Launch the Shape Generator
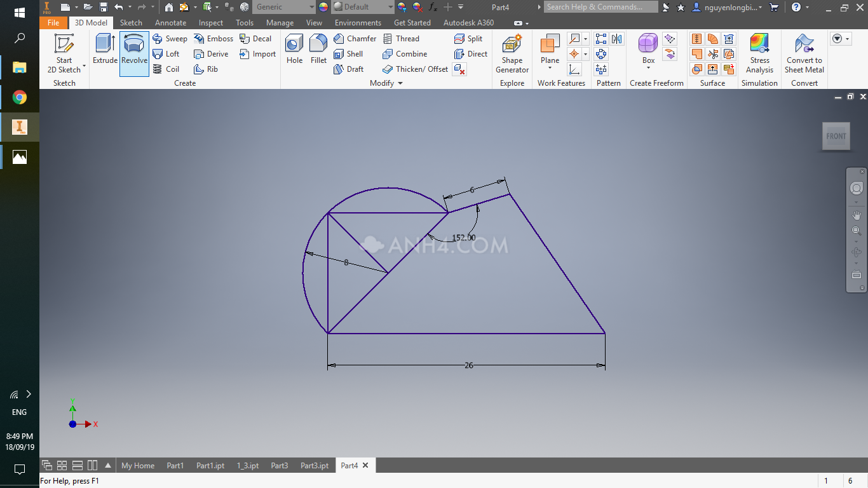 (x=512, y=54)
